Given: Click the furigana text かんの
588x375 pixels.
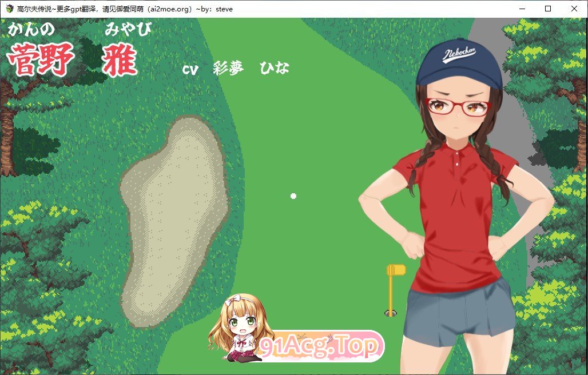Looking at the screenshot, I should point(31,29).
